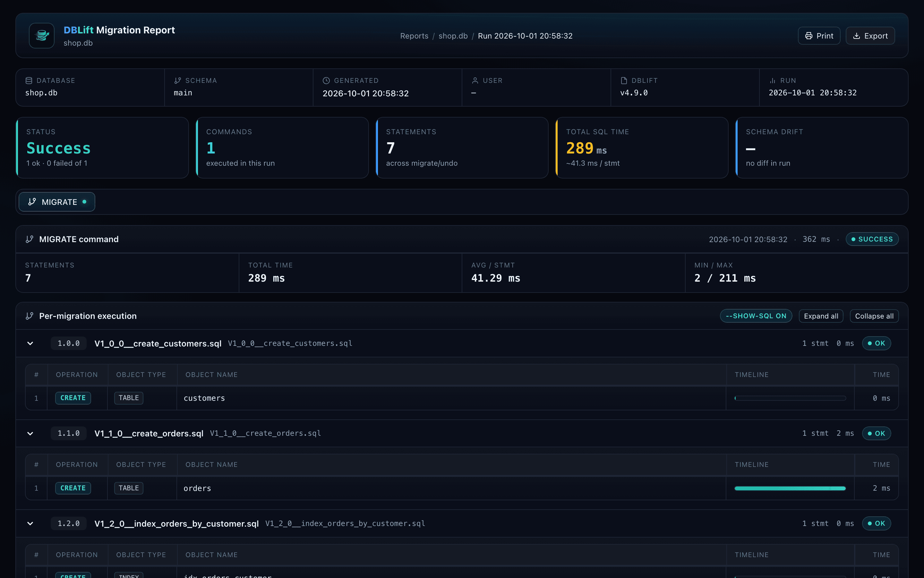The height and width of the screenshot is (578, 924).
Task: Toggle the --SHOW-SQL ON switch
Action: click(x=756, y=316)
